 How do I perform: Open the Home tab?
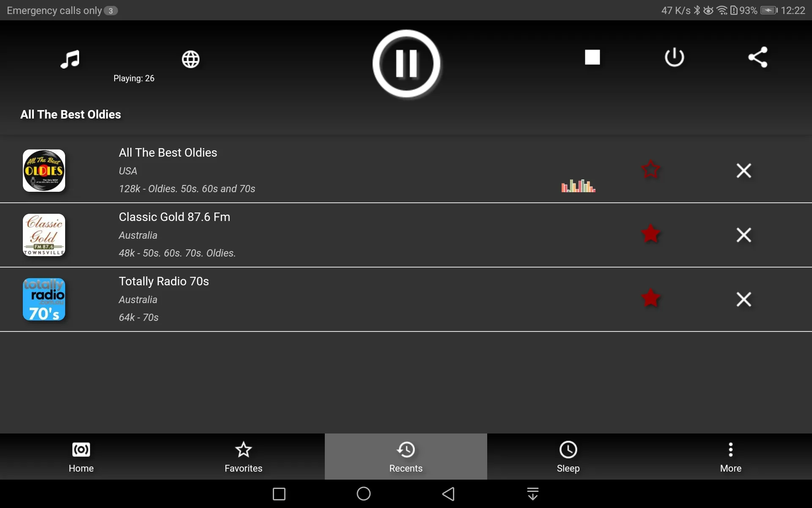pos(81,456)
